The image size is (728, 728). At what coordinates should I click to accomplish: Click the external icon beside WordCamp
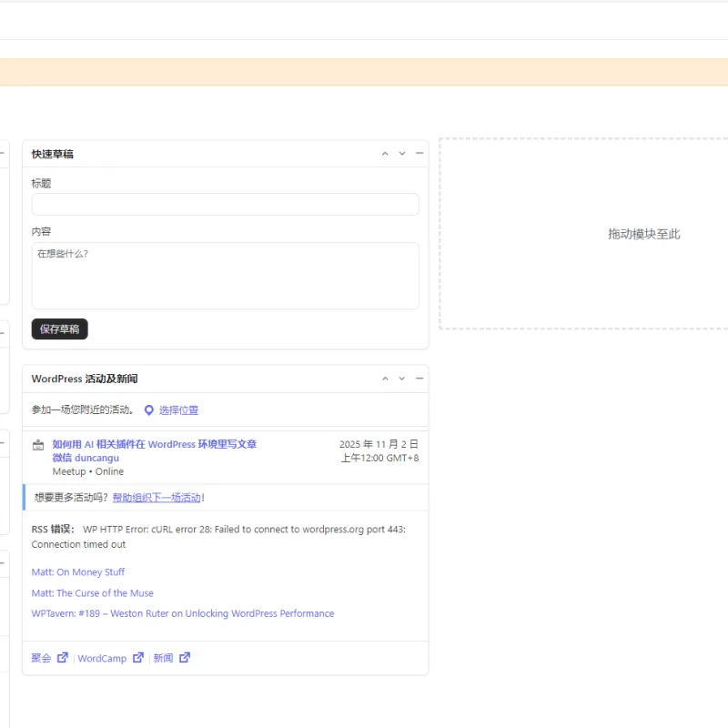[138, 657]
